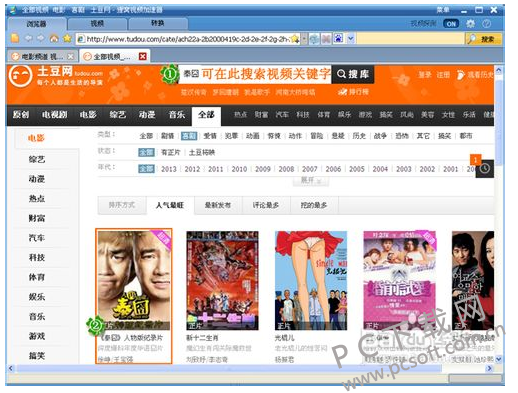Click the Baidu paw search engine icon
Screen dimensions: 518x393
pos(338,39)
